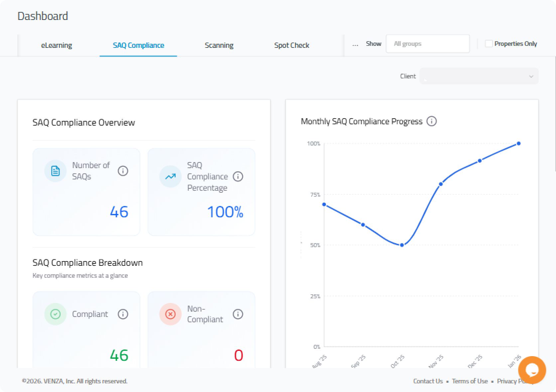
Task: Open the Client dropdown
Action: 479,76
